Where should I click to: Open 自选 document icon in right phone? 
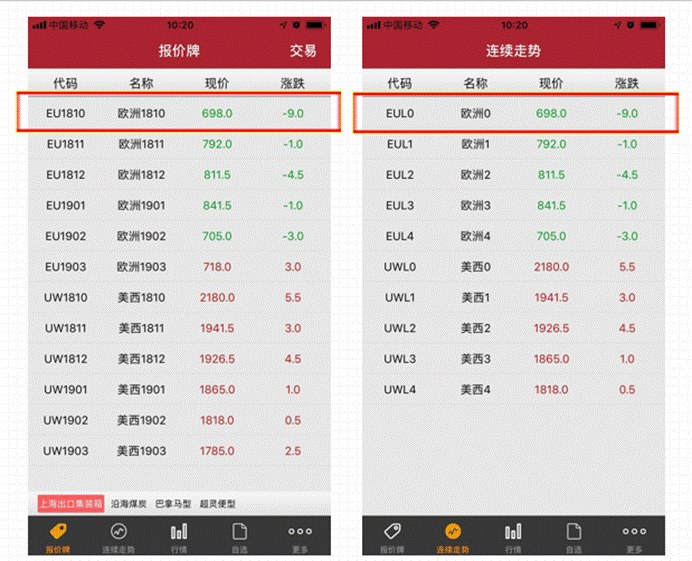coord(574,531)
